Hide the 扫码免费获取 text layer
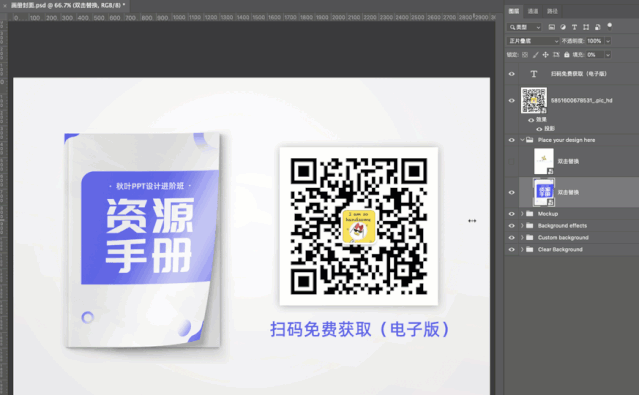Viewport: 639px width, 395px height. click(x=511, y=74)
